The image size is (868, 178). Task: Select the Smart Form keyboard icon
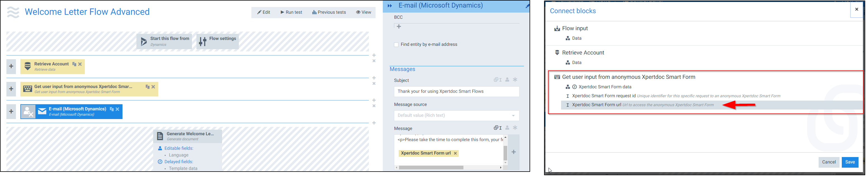(x=28, y=89)
